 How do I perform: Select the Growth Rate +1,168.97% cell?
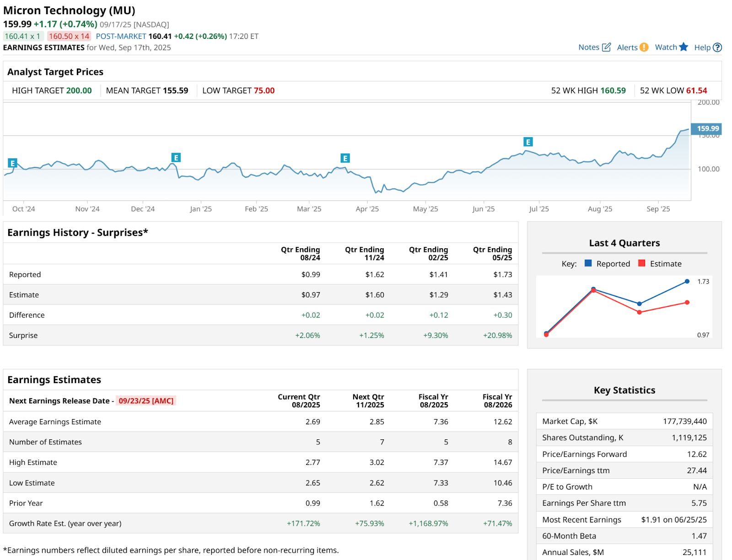click(x=429, y=523)
